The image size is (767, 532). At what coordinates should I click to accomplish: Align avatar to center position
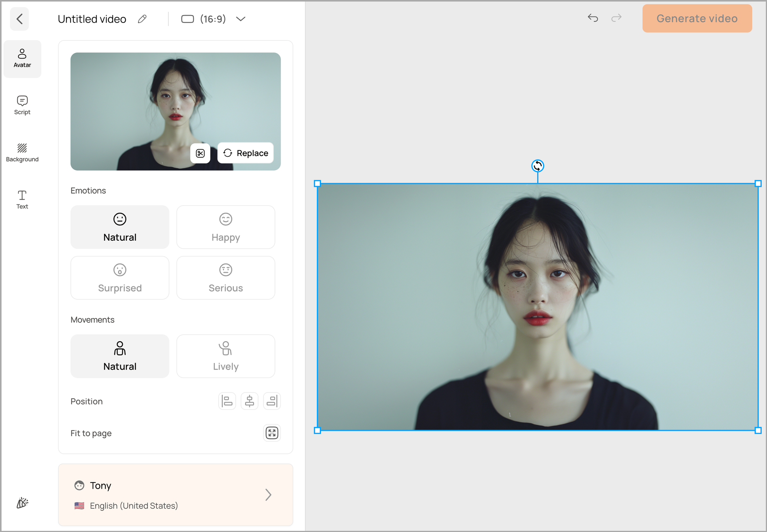pos(249,401)
